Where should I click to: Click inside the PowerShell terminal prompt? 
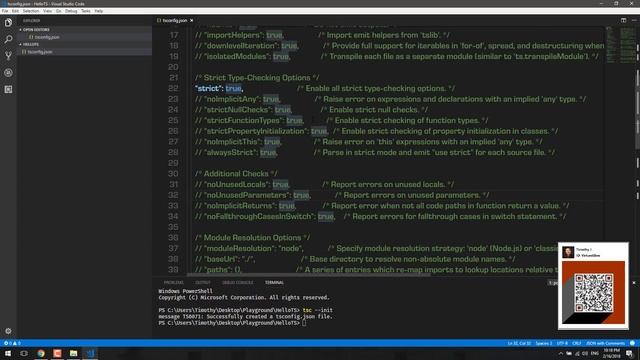pos(304,323)
